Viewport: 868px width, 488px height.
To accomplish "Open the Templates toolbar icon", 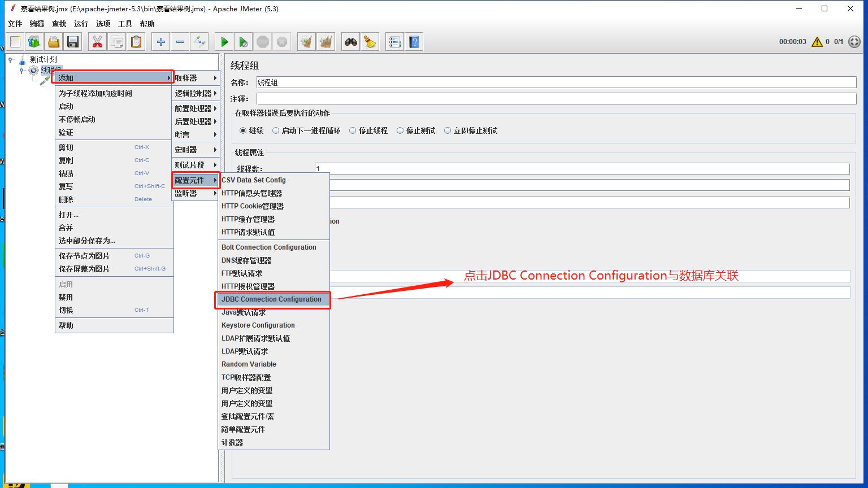I will (x=34, y=42).
